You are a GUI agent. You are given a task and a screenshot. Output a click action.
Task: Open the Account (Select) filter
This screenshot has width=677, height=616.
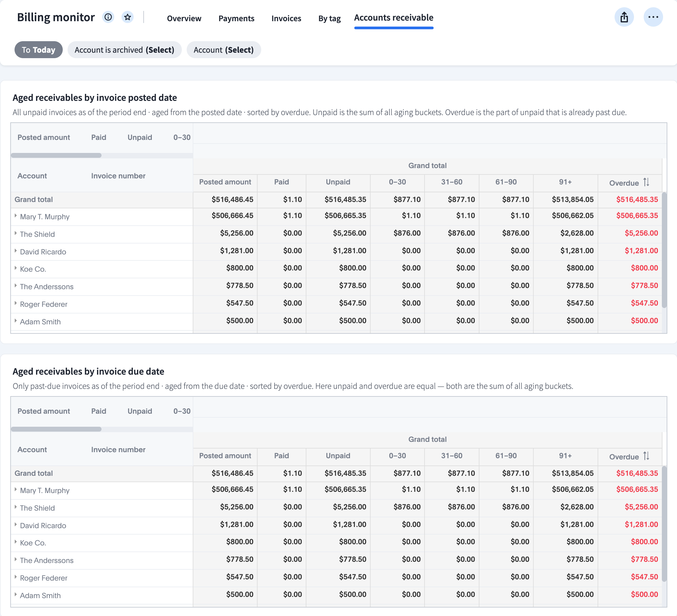224,50
